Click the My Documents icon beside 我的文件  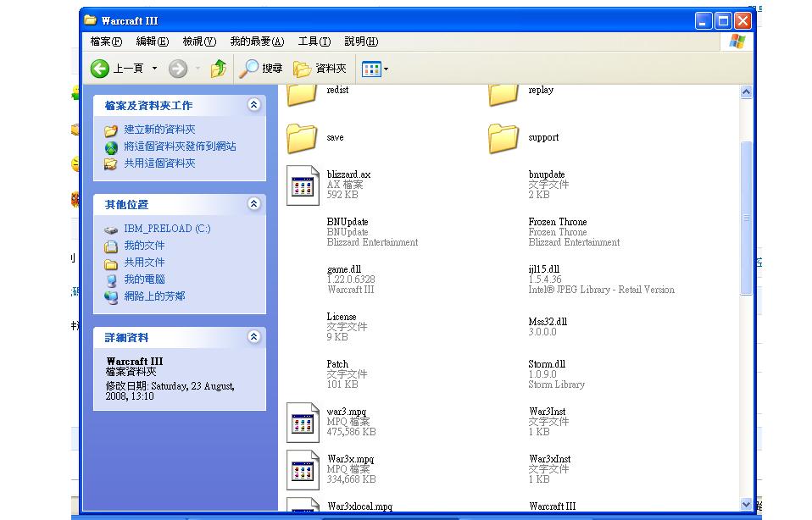pos(111,246)
